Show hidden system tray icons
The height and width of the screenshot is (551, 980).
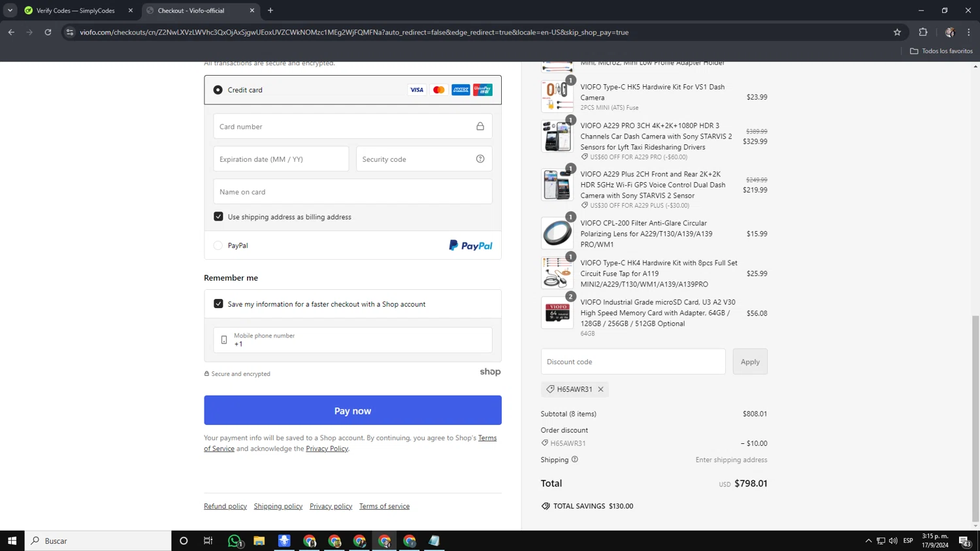click(868, 541)
